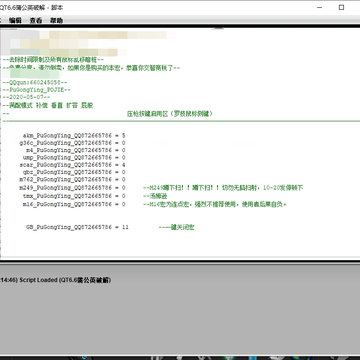
Task: Open the 编辑 (Edit) menu
Action: [15, 20]
